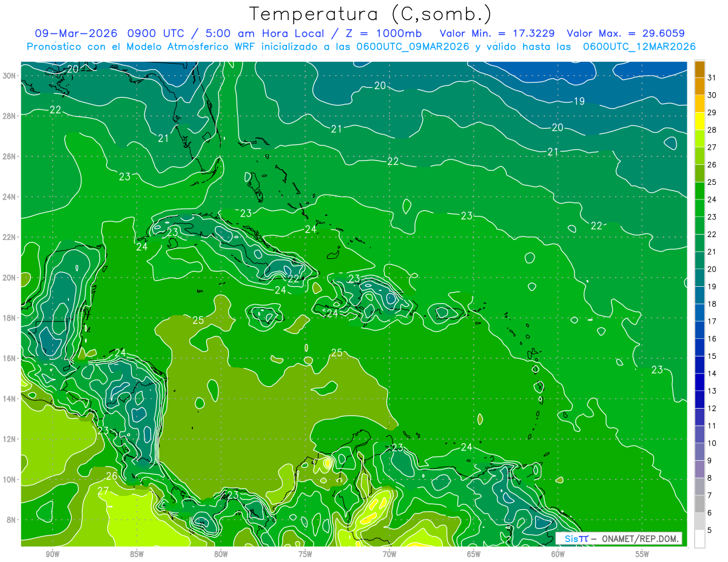Click the "18" color scale label
728x562 pixels.
point(712,304)
